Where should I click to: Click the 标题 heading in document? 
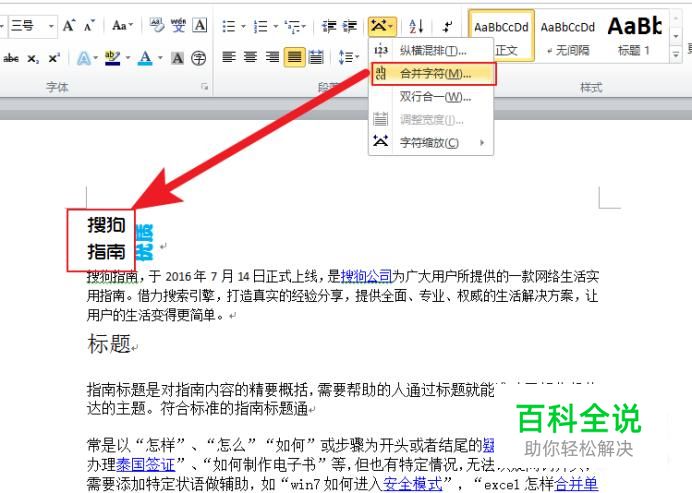[x=109, y=344]
